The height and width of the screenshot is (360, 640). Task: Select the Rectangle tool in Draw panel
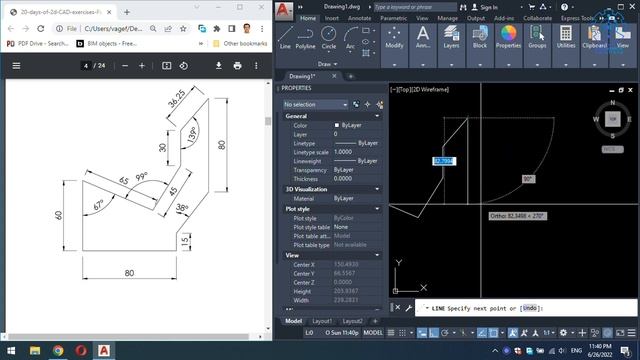pos(366,30)
